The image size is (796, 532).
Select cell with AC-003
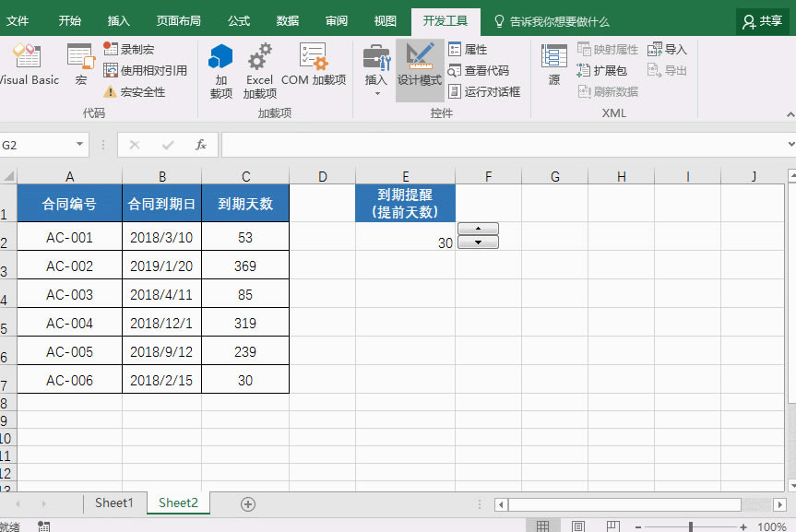pyautogui.click(x=69, y=294)
